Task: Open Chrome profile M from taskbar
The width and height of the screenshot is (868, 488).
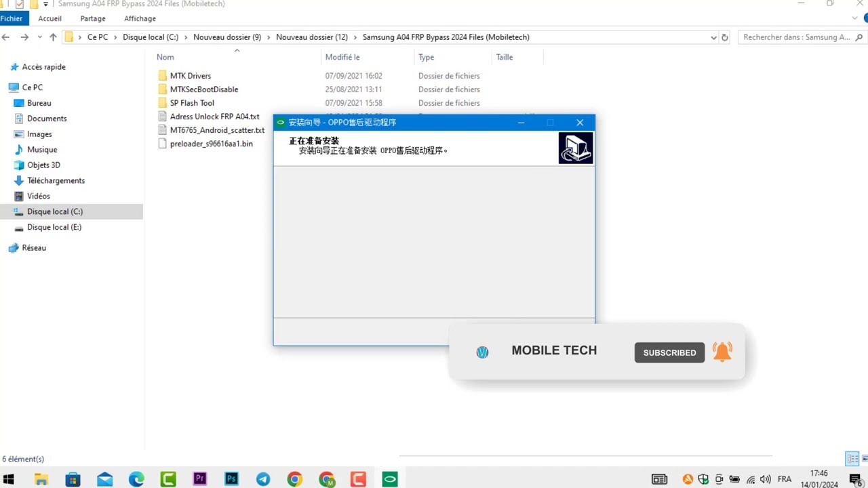Action: point(326,479)
